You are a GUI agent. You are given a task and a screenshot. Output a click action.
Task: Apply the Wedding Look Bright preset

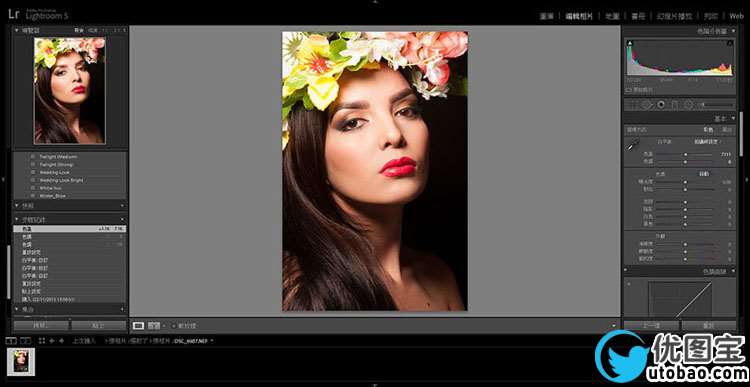[62, 180]
